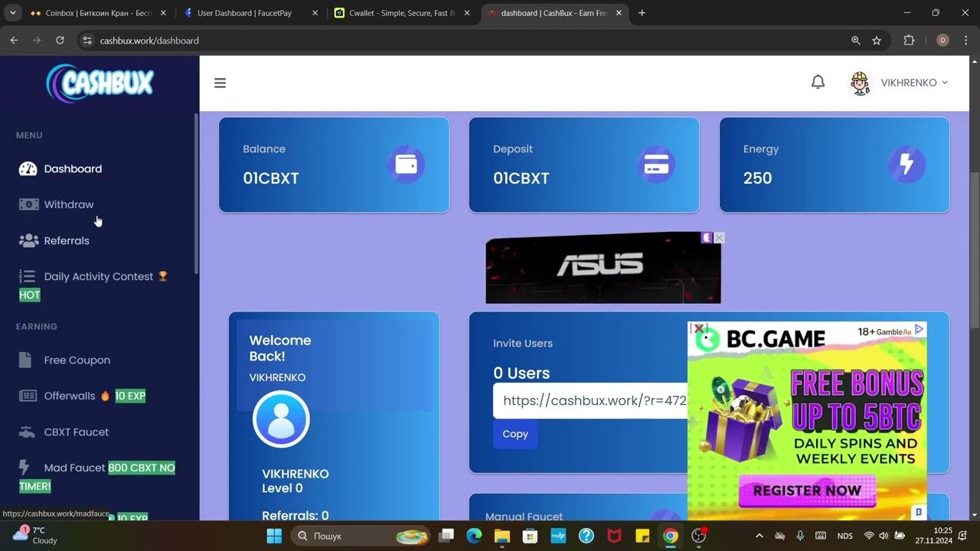Open the Windows Start menu
The width and height of the screenshot is (980, 551).
pyautogui.click(x=274, y=536)
